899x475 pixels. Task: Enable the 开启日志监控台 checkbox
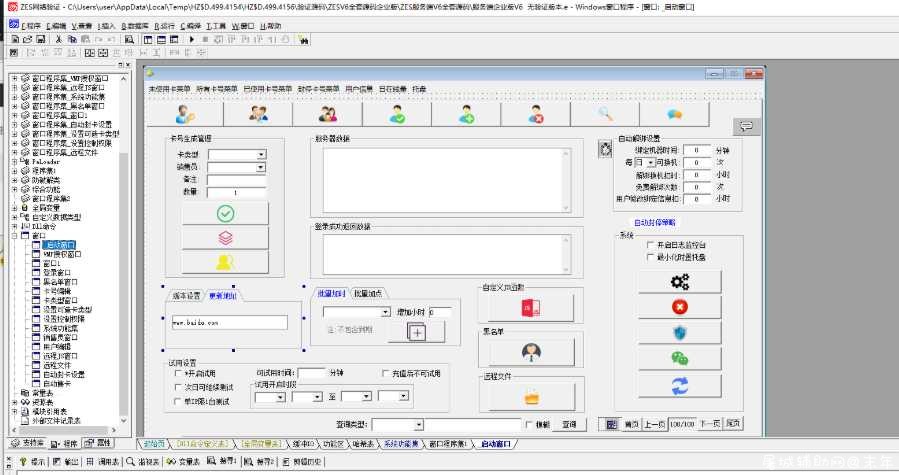point(650,245)
